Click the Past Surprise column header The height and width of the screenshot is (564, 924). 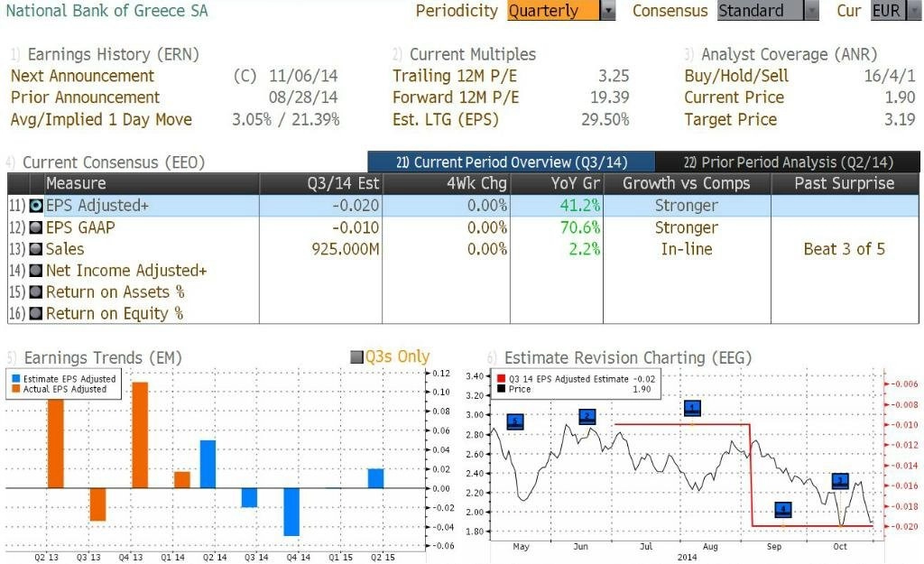coord(845,183)
